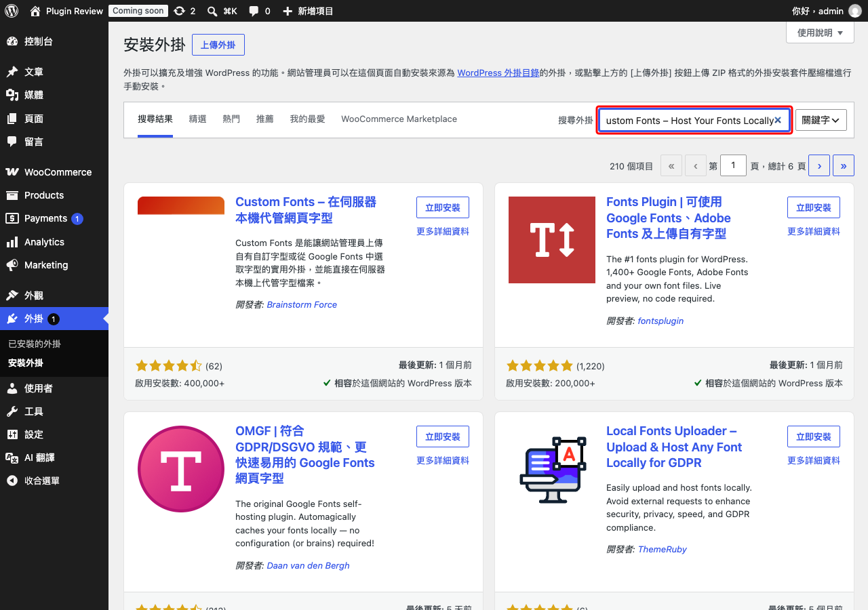Click the 上傳外掛 button

(x=218, y=45)
